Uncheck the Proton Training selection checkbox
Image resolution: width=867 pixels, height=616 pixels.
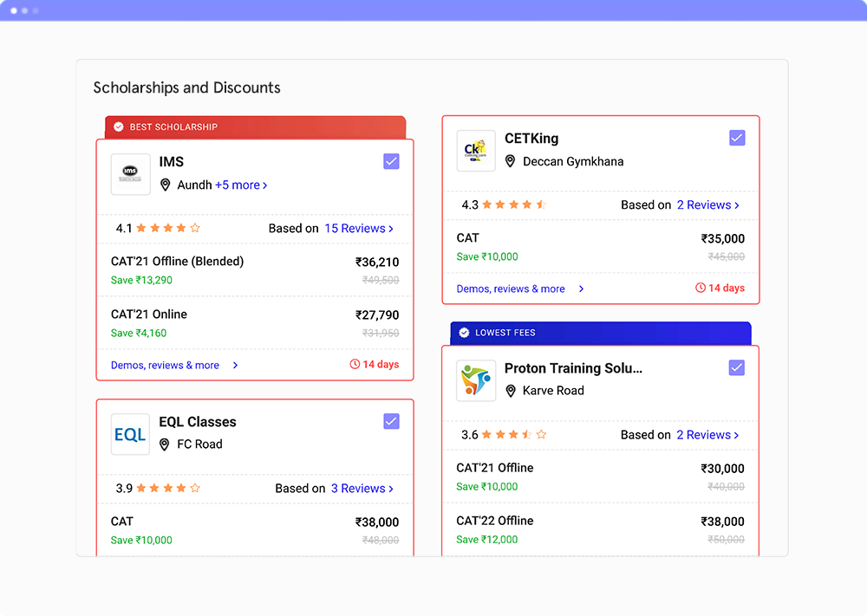[736, 367]
